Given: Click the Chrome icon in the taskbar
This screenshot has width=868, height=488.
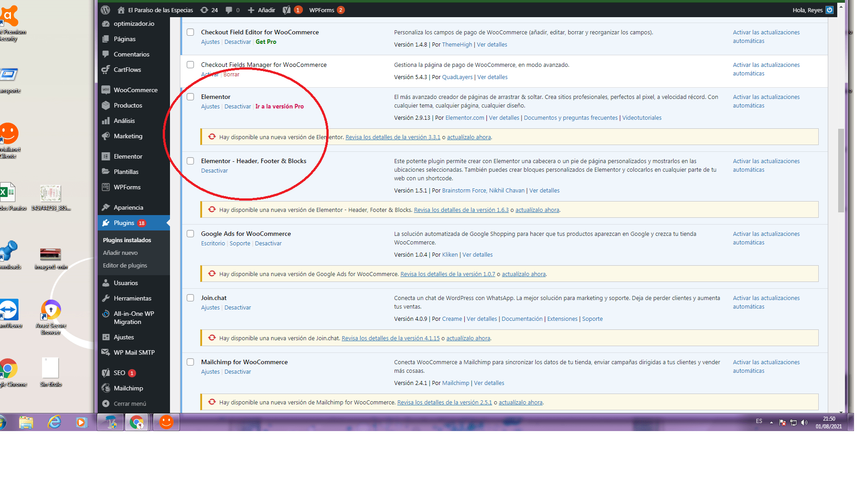Looking at the screenshot, I should [137, 422].
